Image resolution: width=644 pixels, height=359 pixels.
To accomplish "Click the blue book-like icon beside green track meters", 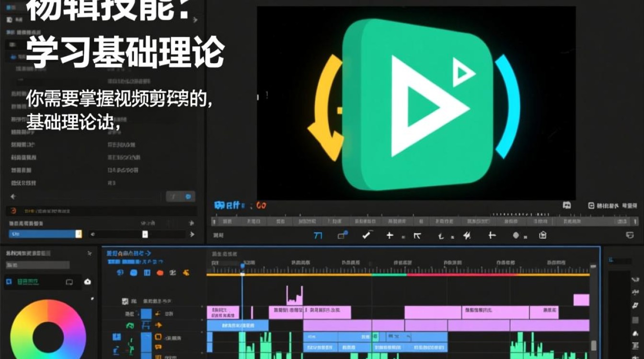I will 116,337.
